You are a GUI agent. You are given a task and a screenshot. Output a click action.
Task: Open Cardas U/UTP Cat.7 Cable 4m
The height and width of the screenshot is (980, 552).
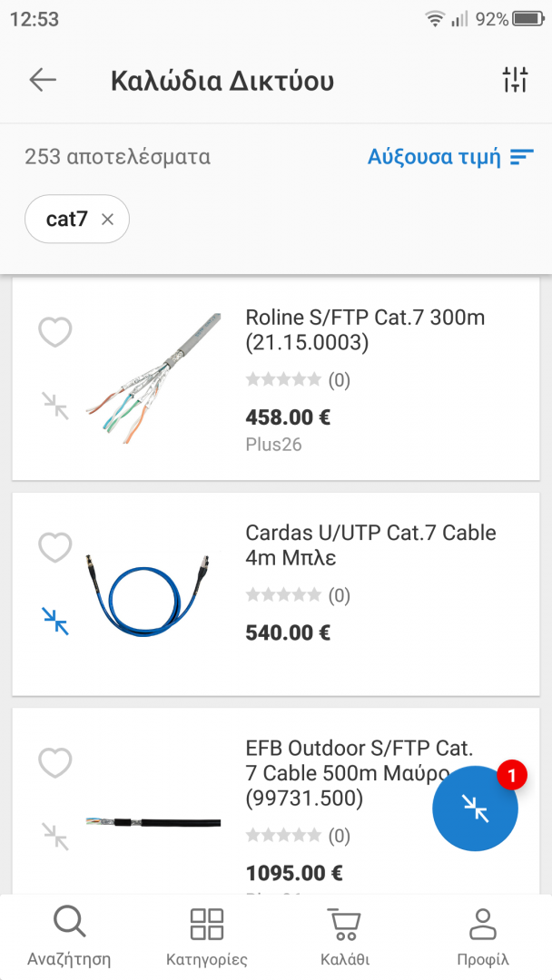coord(370,544)
